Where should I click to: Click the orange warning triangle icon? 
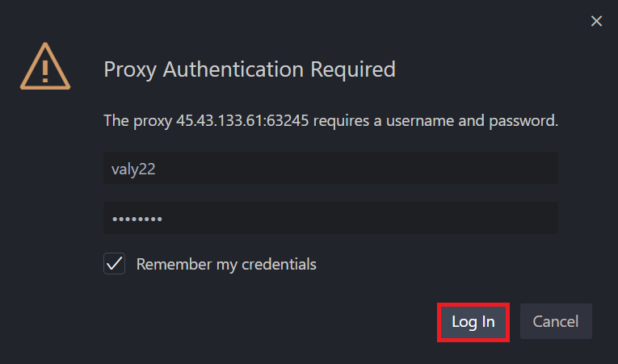(x=45, y=66)
